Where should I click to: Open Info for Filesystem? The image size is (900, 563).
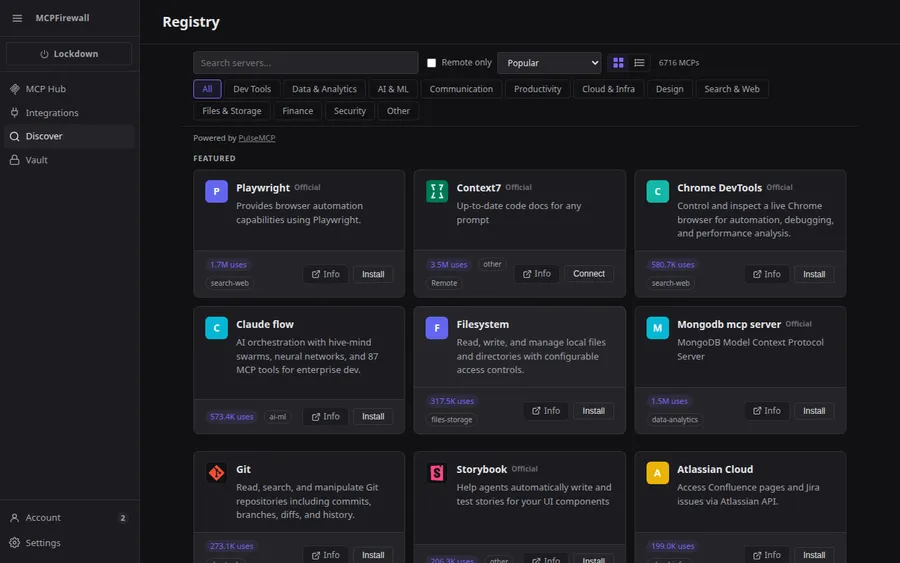coord(546,411)
